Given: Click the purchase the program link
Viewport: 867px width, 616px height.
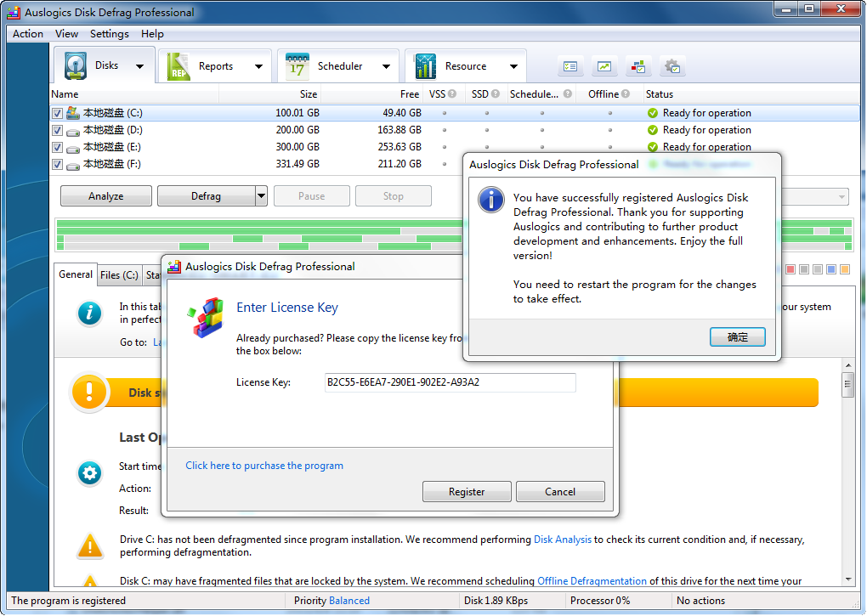Looking at the screenshot, I should [264, 466].
